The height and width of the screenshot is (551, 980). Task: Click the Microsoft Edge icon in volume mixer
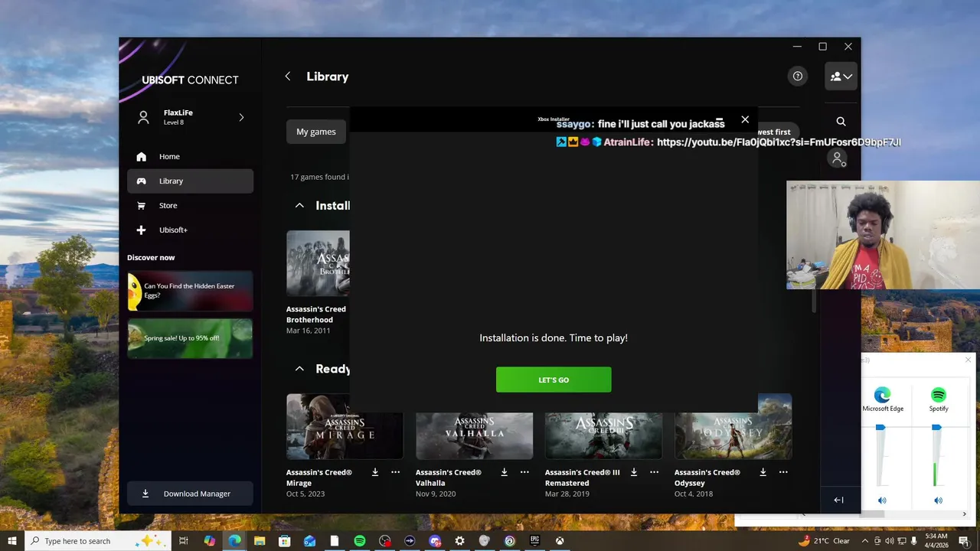click(883, 395)
